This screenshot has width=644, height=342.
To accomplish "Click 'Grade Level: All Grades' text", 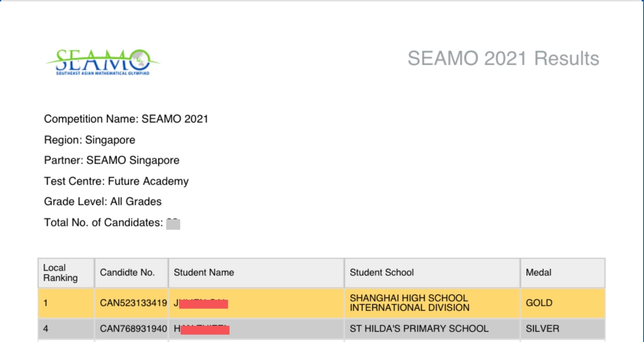I will point(103,202).
